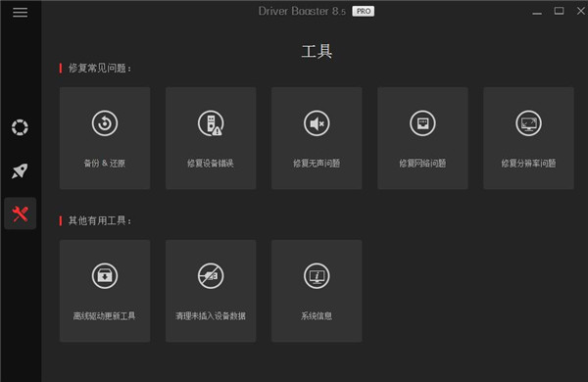Select the tools wrench sidebar icon

tap(21, 214)
